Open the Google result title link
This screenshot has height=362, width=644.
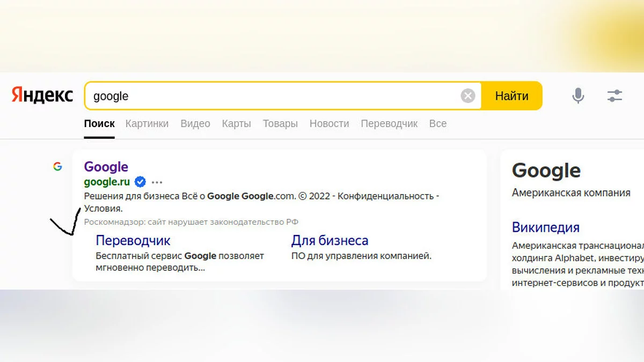pyautogui.click(x=106, y=166)
